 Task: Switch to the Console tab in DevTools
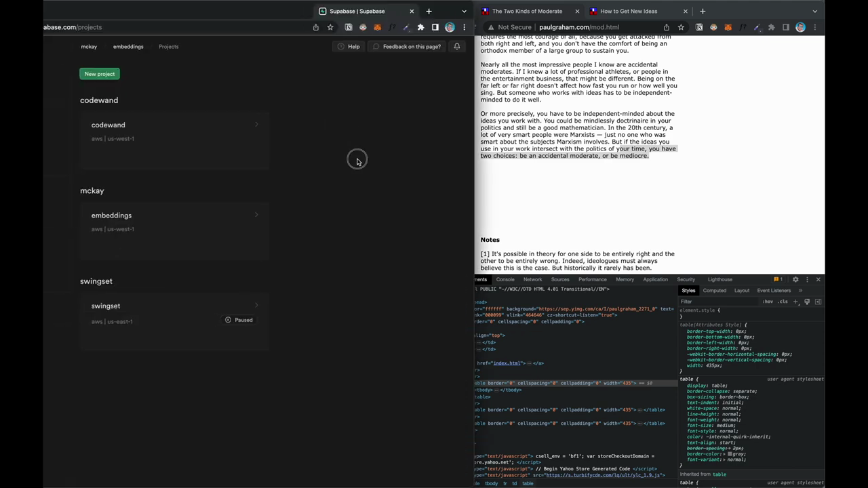505,279
